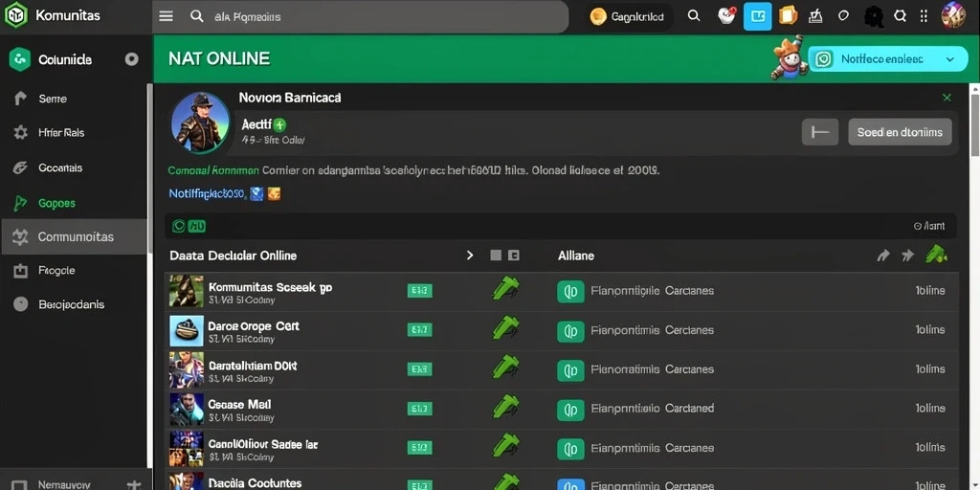Open the Berojedanis sidebar item
Screen dimensions: 980x490
point(71,304)
